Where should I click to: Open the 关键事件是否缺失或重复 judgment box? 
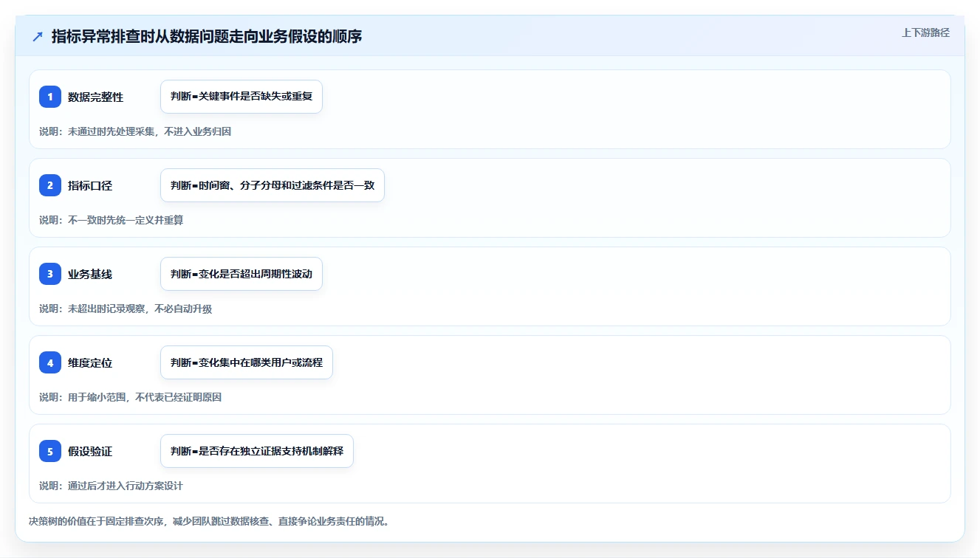coord(241,97)
